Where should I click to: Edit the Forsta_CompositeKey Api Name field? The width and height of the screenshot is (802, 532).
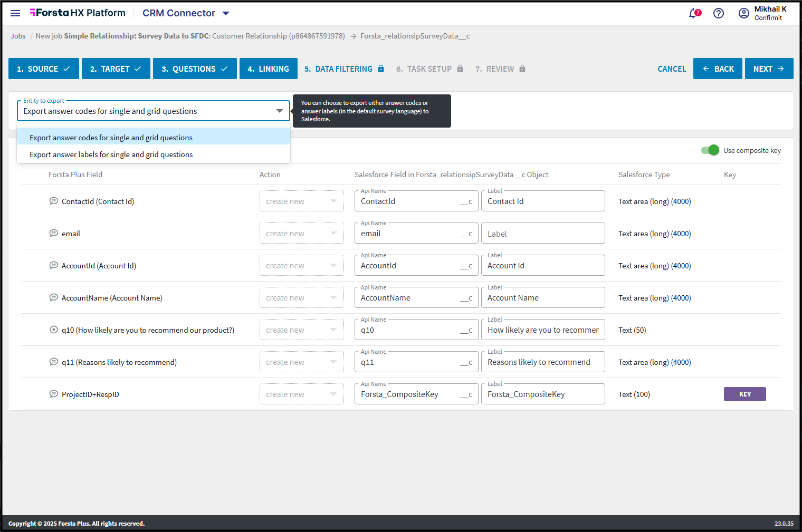(x=416, y=394)
